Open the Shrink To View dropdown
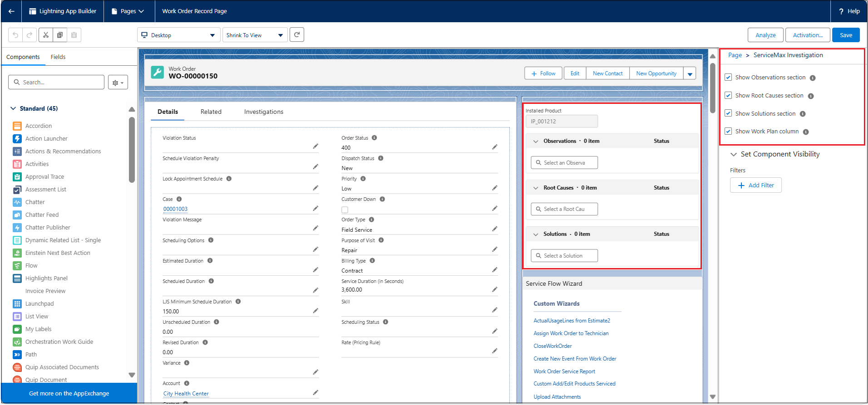Screen dimensions: 868x405 pyautogui.click(x=255, y=35)
